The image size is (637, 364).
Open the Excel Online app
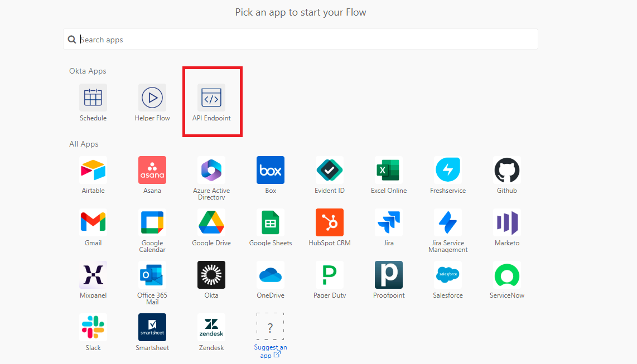coord(389,170)
